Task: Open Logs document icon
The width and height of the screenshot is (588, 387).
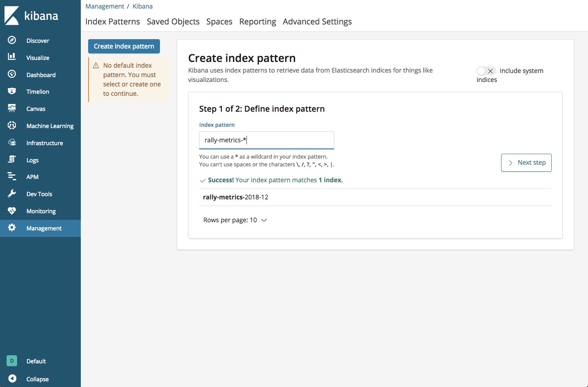Action: [x=12, y=159]
